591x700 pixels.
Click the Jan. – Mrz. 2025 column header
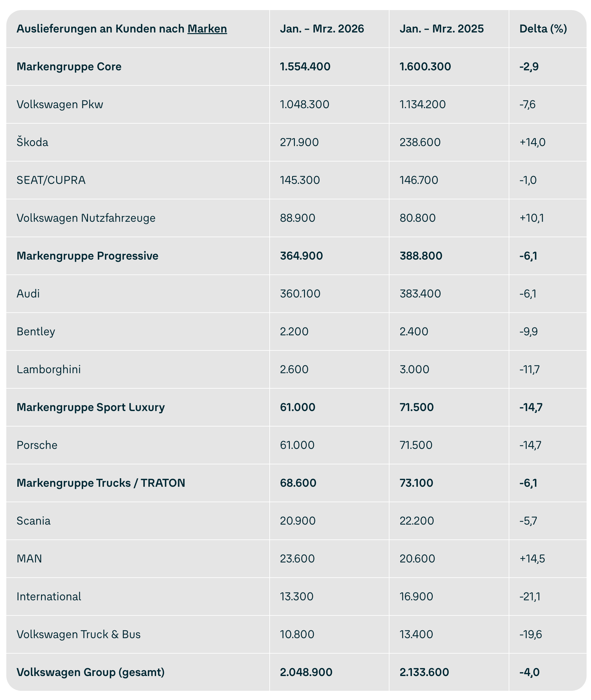pyautogui.click(x=441, y=29)
